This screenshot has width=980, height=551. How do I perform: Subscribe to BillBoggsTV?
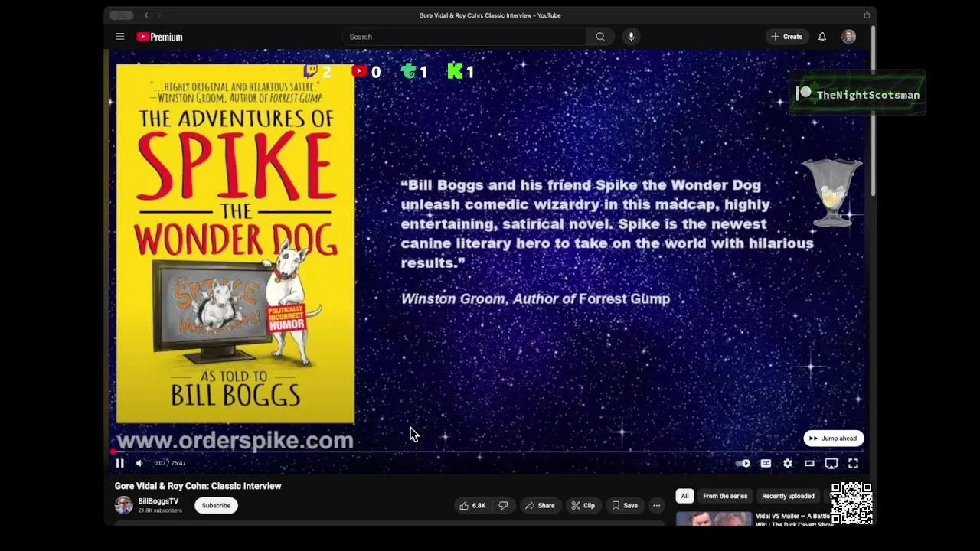pos(216,505)
